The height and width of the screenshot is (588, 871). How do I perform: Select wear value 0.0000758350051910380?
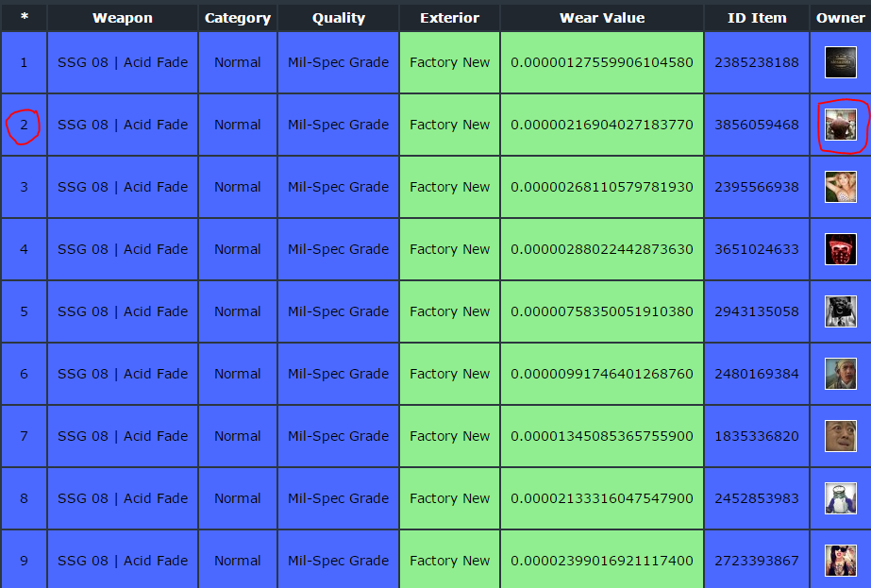tap(602, 311)
